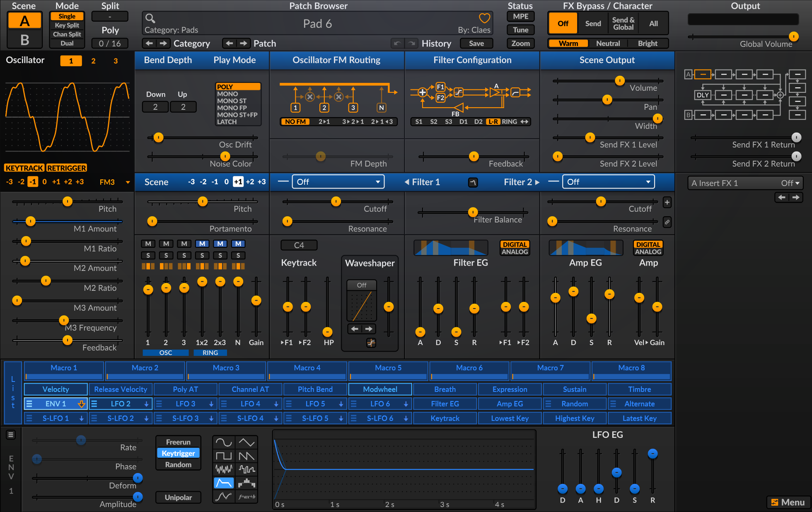Toggle LFO Unipolar
Viewport: 812px width, 512px height.
point(178,497)
